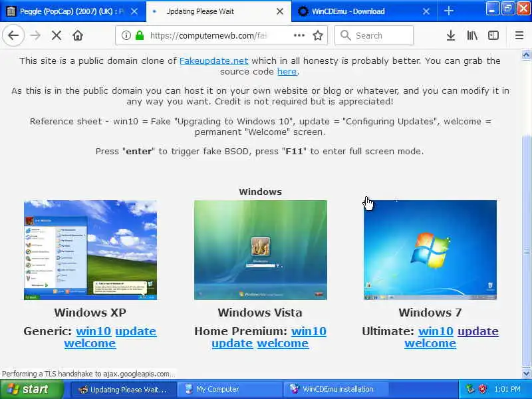Go to the Firefox home page

(78, 35)
